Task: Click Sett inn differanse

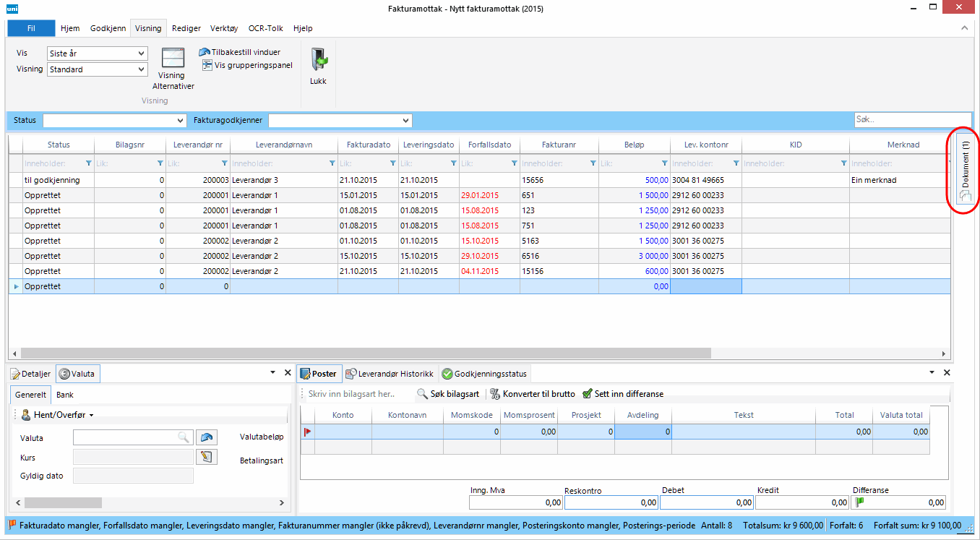Action: 623,394
